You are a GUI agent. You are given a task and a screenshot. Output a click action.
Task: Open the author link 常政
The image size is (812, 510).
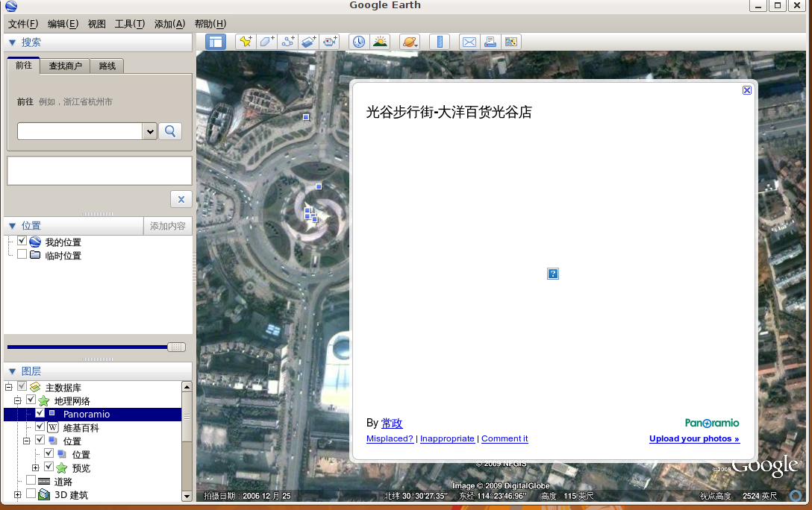pos(392,423)
